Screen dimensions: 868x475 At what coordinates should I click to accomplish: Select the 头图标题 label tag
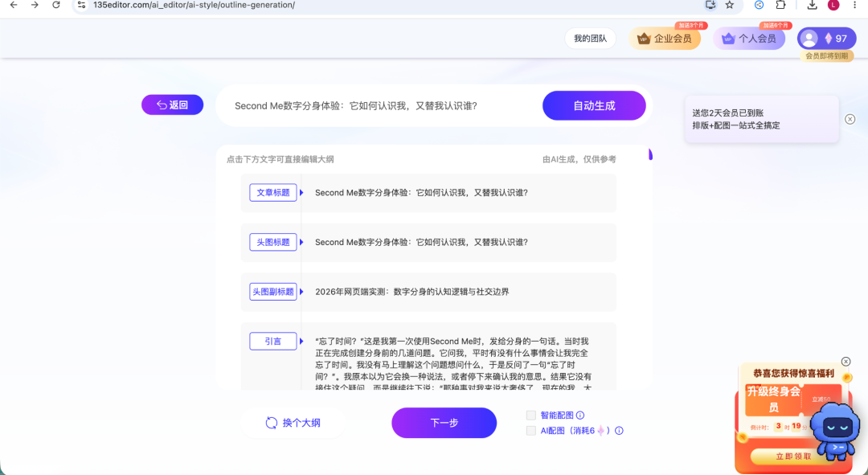coord(273,242)
